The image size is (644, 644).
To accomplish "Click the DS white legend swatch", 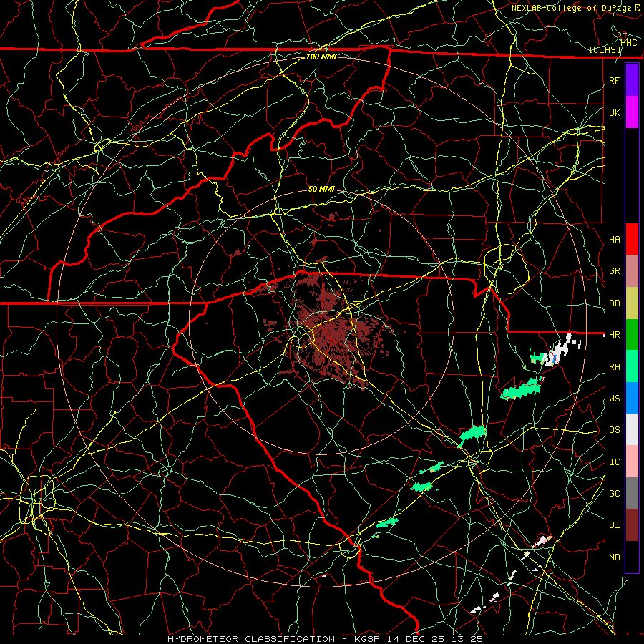I will coord(632,429).
